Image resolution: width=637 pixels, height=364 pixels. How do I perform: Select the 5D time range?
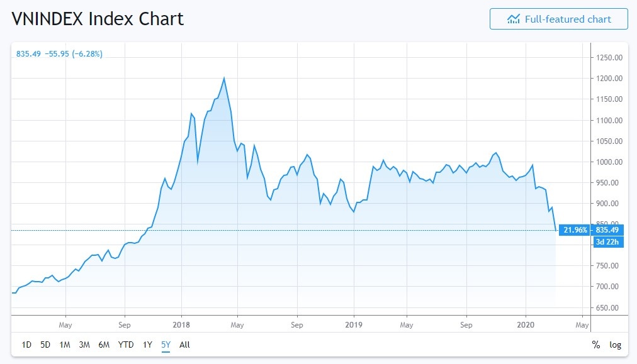[x=45, y=345]
